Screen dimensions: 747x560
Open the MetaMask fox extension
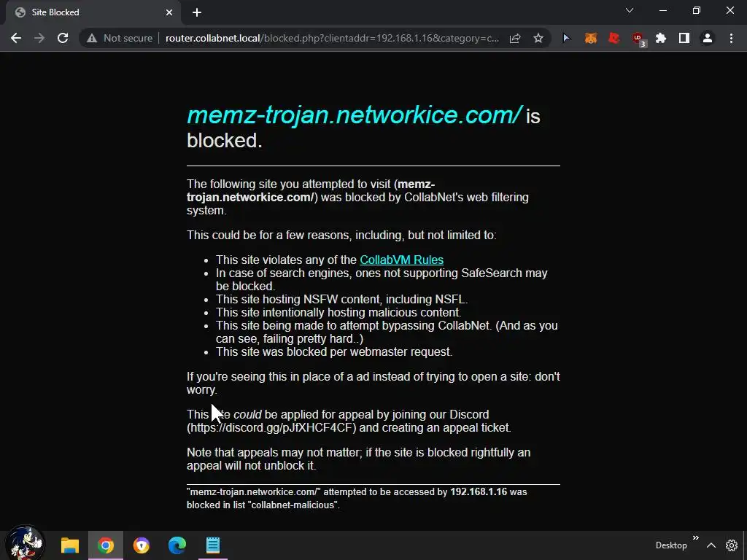click(x=591, y=38)
